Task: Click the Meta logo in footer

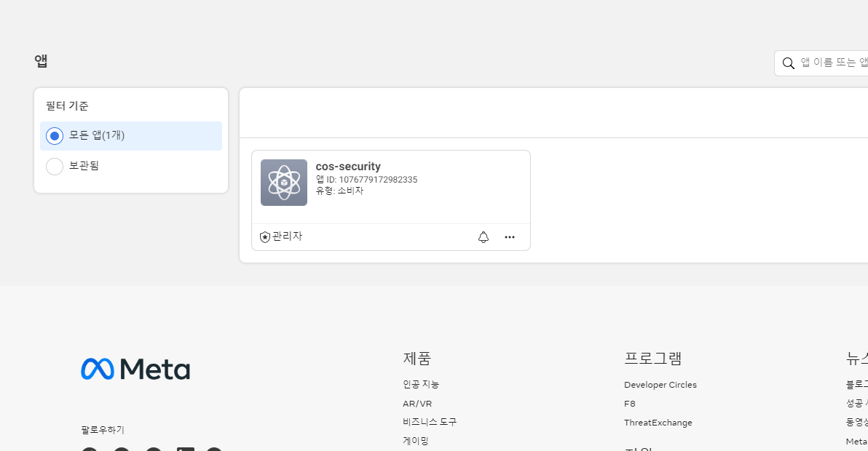Action: 135,369
